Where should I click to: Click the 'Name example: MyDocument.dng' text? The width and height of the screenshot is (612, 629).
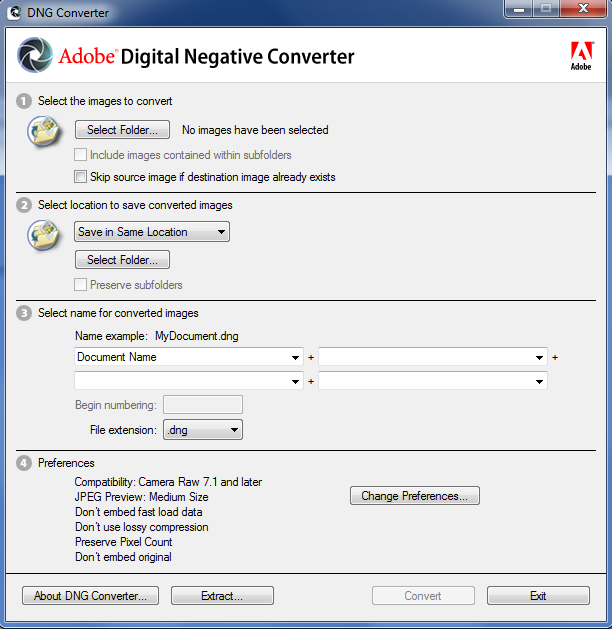coord(157,336)
